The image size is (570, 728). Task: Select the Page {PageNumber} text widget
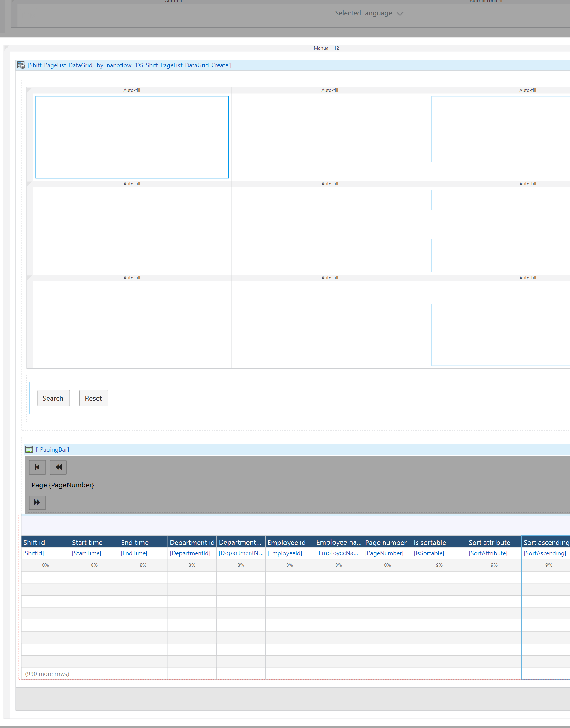63,485
